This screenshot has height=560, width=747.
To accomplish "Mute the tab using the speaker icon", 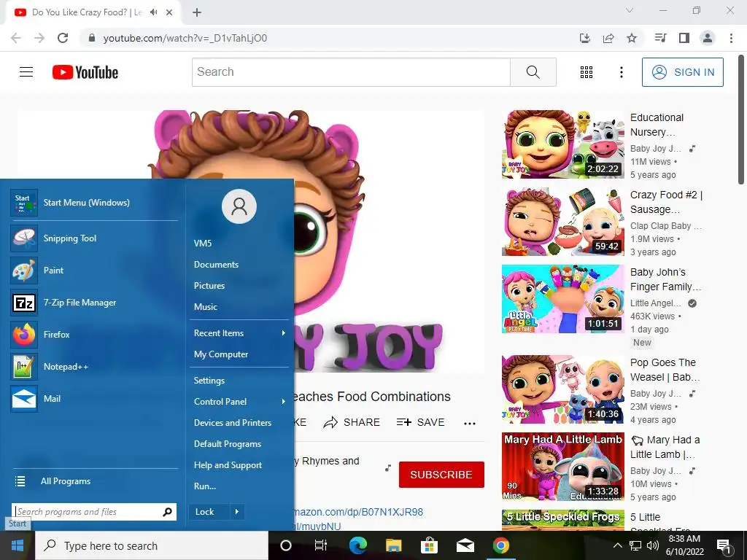I will click(x=153, y=12).
